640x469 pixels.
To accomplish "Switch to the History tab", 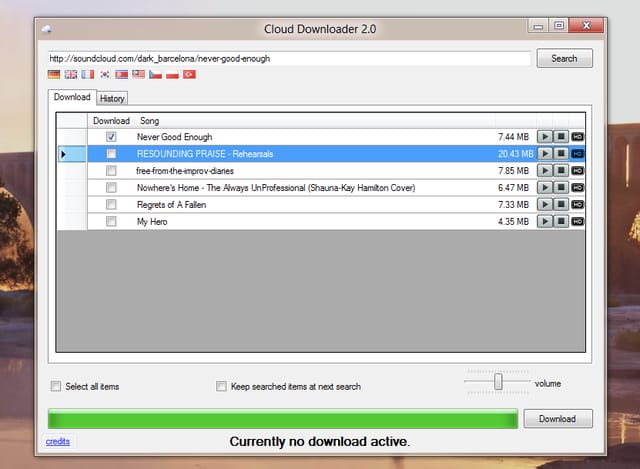I will (112, 98).
